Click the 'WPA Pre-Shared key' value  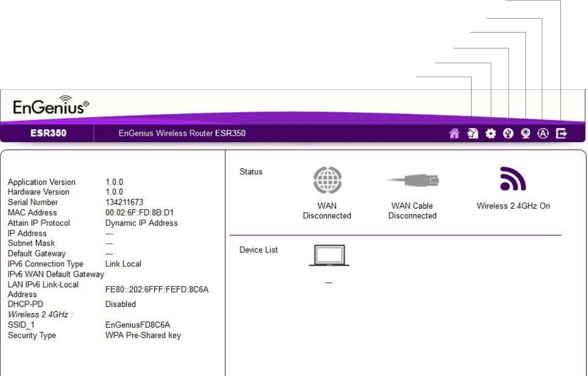click(x=143, y=335)
